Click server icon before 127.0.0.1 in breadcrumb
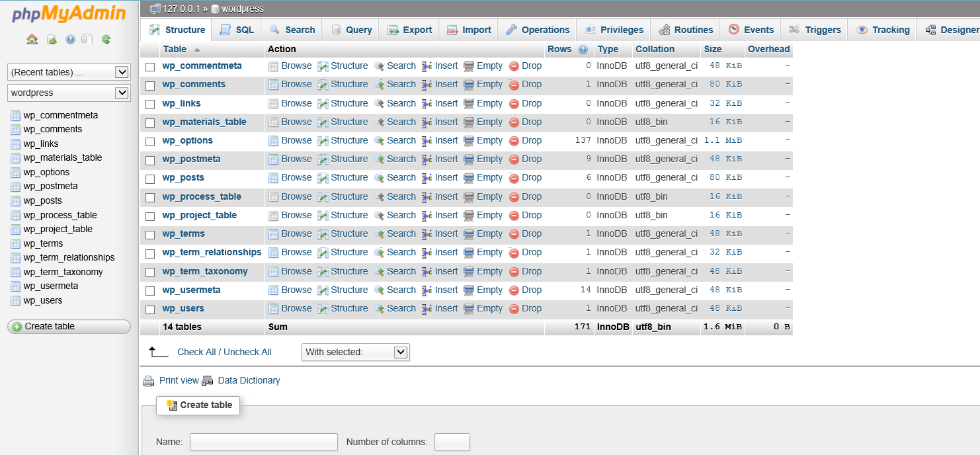Image resolution: width=980 pixels, height=455 pixels. coord(155,9)
